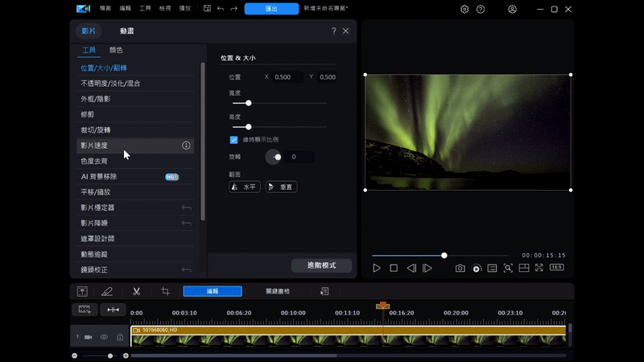The image size is (644, 362).
Task: Click the first 高度 slider handle
Action: pyautogui.click(x=248, y=103)
